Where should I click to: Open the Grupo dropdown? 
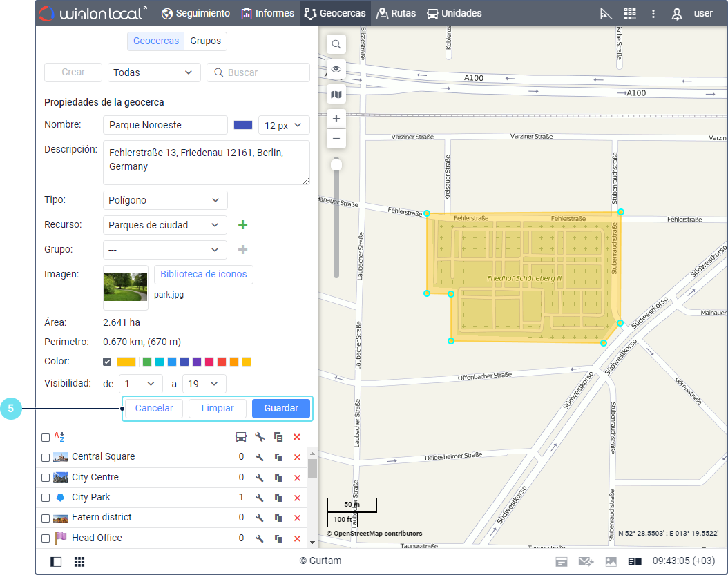[x=165, y=250]
